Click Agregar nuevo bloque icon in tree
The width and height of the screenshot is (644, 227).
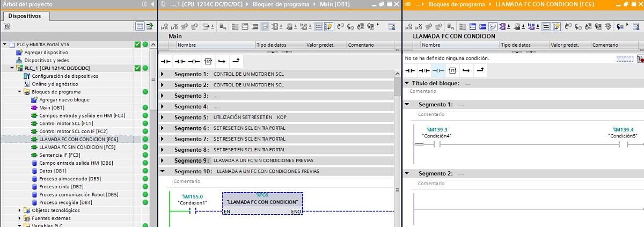[x=34, y=100]
